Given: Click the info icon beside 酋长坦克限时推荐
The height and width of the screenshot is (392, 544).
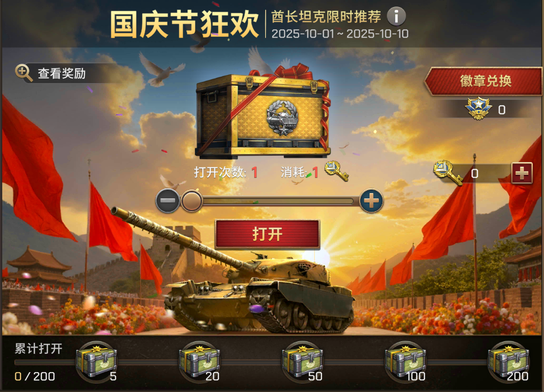Looking at the screenshot, I should (x=396, y=16).
